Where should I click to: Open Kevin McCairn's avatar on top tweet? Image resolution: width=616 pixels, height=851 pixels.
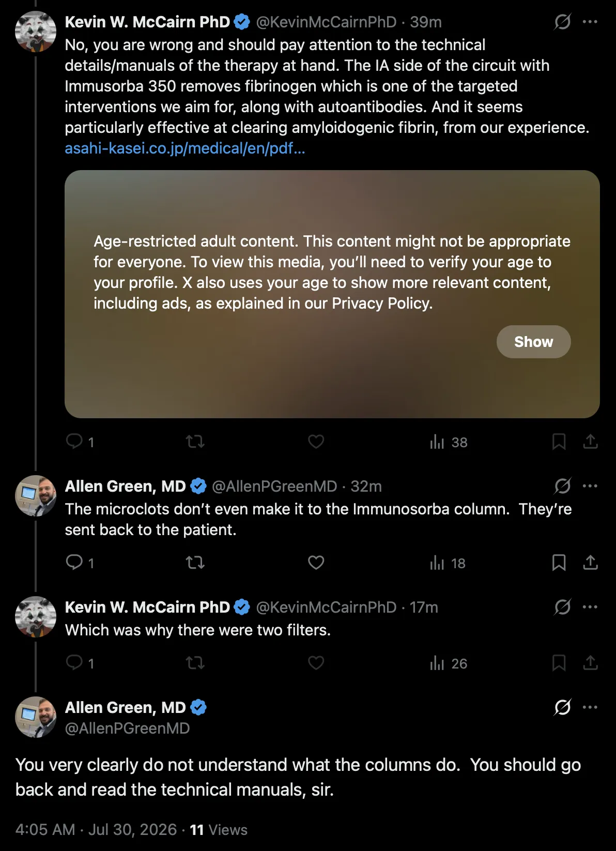tap(36, 32)
